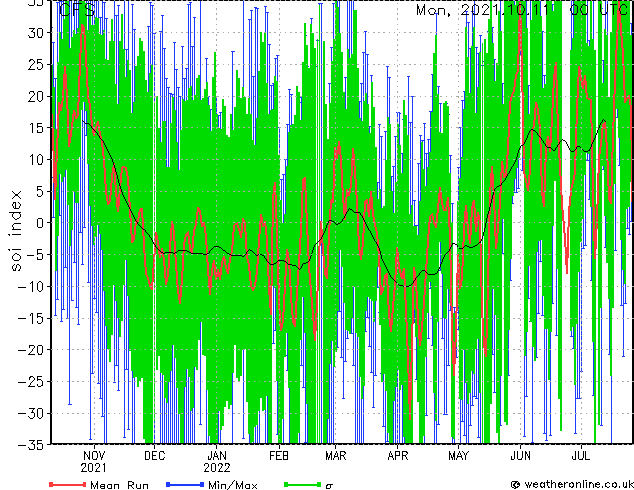634x490 pixels.
Task: Click the '5' y-axis tick label
Action: 39,191
